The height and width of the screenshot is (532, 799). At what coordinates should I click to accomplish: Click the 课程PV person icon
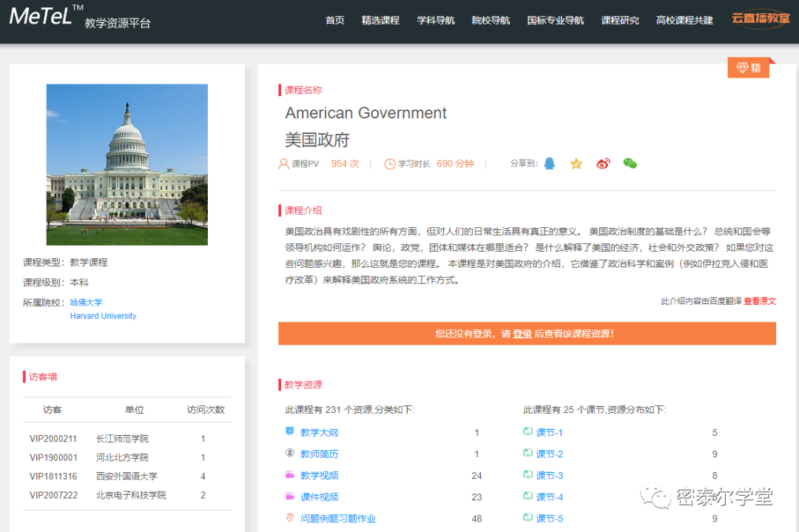[284, 164]
